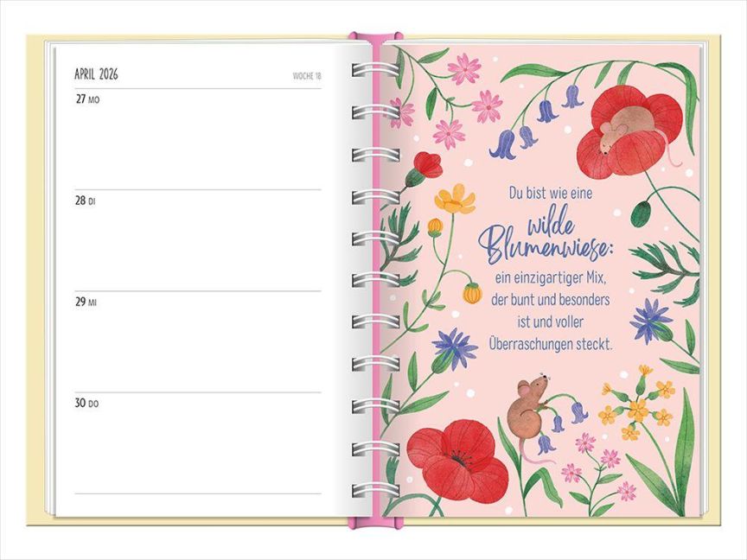The height and width of the screenshot is (560, 747).
Task: Select the 28 DI date label
Action: (86, 200)
